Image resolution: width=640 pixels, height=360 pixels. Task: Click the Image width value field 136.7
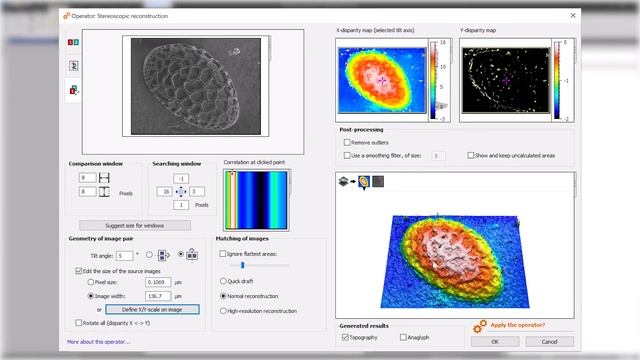pyautogui.click(x=158, y=296)
